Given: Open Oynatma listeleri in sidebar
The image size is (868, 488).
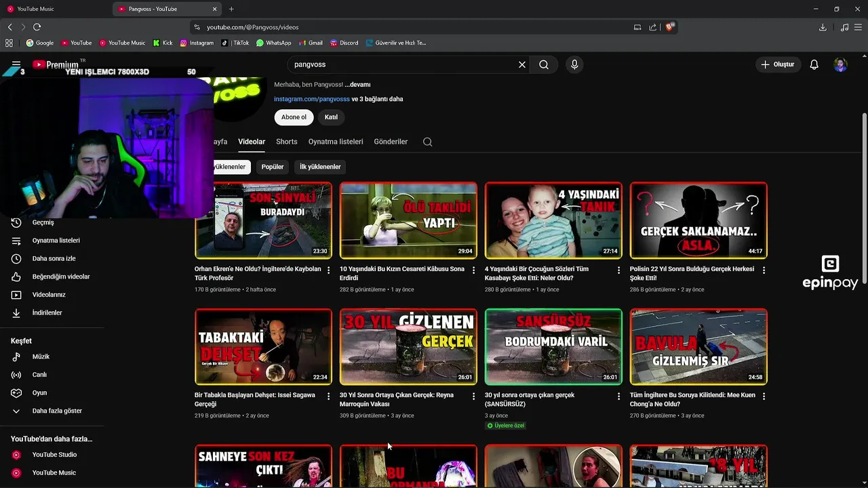Looking at the screenshot, I should [56, 241].
